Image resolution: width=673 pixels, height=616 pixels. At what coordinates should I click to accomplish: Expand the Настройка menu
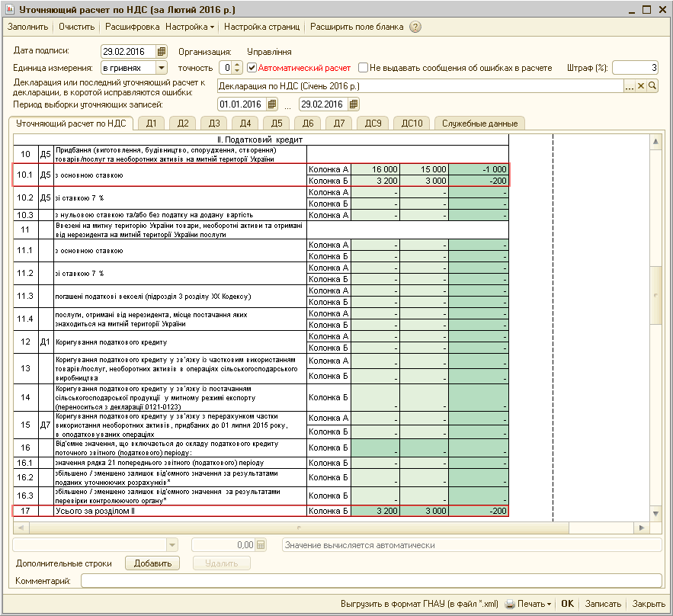point(190,27)
